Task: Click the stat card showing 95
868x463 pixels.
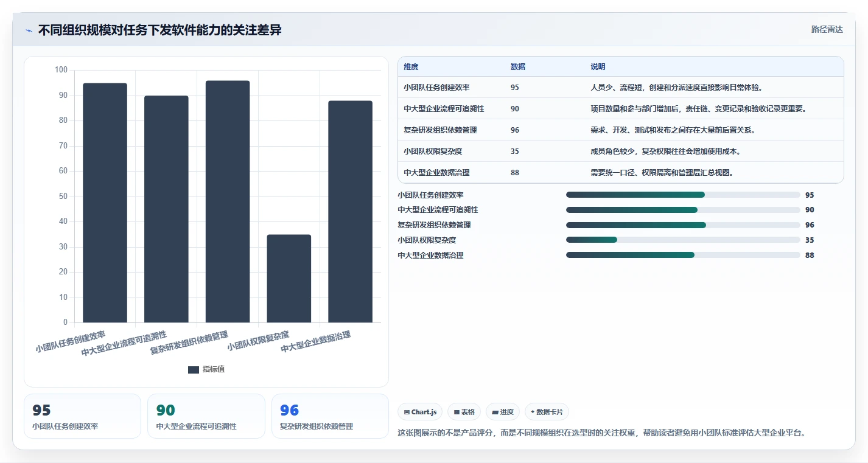Action: pyautogui.click(x=82, y=416)
